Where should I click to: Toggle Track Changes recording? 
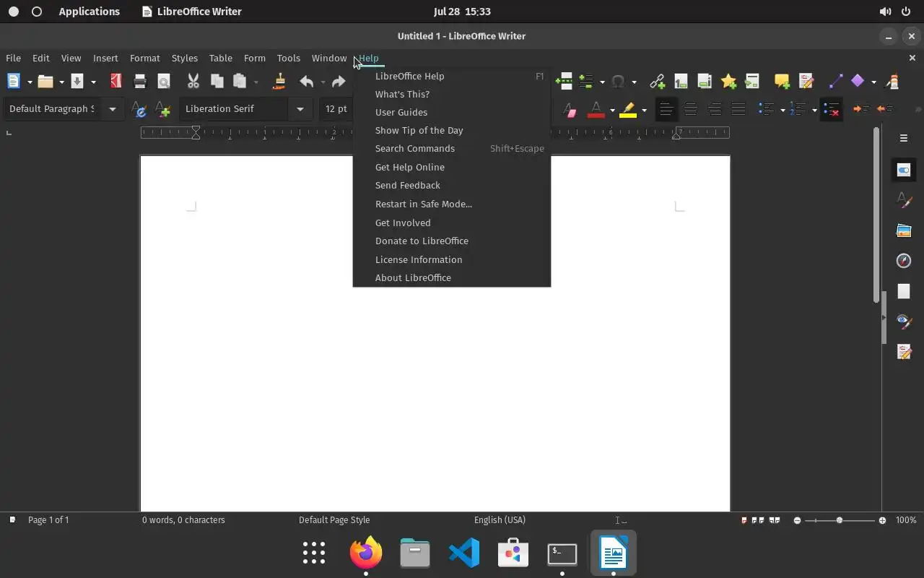[x=806, y=82]
